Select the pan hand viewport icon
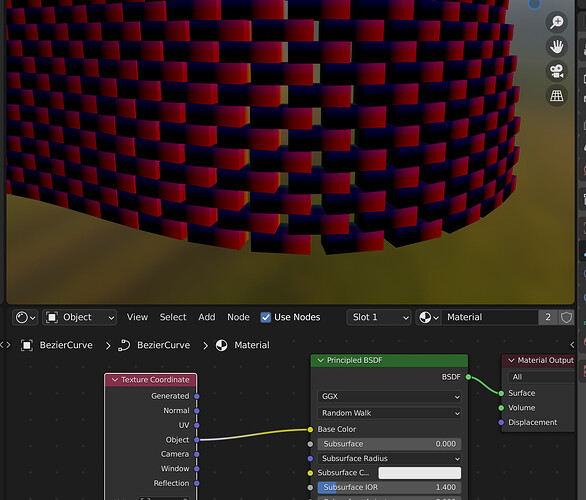This screenshot has width=586, height=500. pyautogui.click(x=556, y=47)
